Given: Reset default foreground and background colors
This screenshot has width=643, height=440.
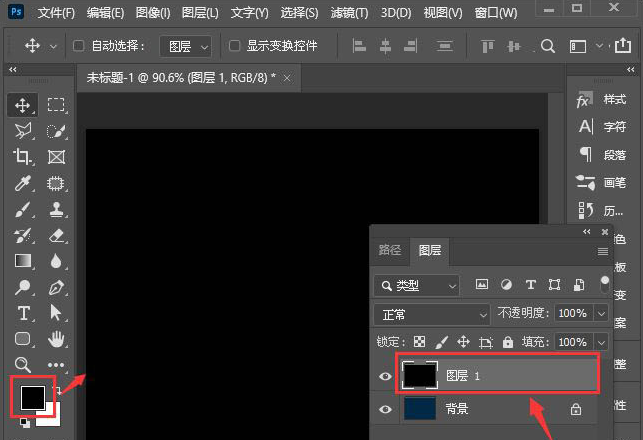Looking at the screenshot, I should pyautogui.click(x=25, y=423).
